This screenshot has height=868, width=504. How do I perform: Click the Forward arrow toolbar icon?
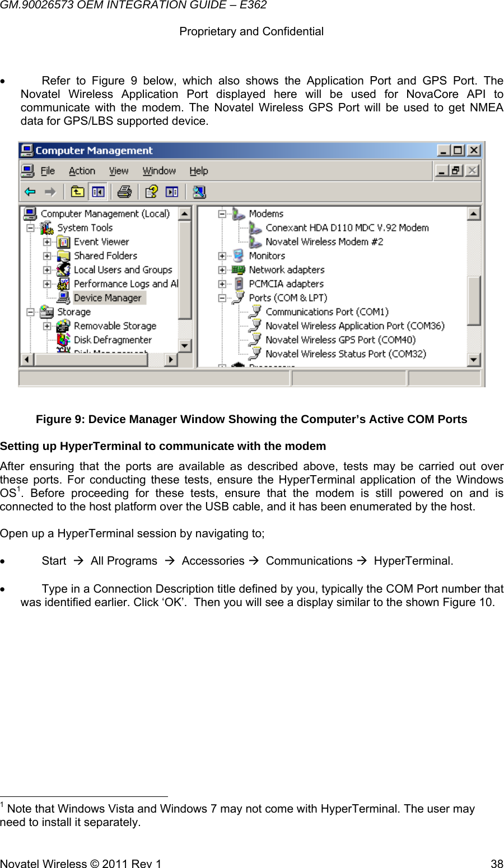[50, 192]
